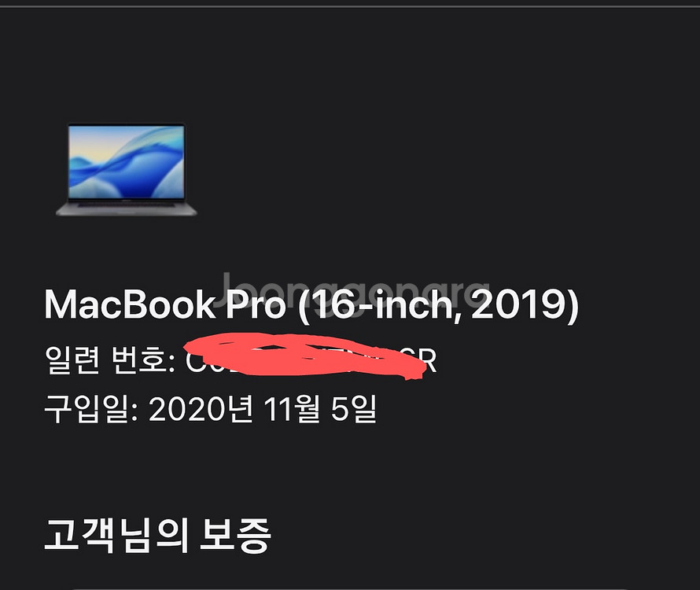Click the word 보증 in heading

pyautogui.click(x=235, y=536)
